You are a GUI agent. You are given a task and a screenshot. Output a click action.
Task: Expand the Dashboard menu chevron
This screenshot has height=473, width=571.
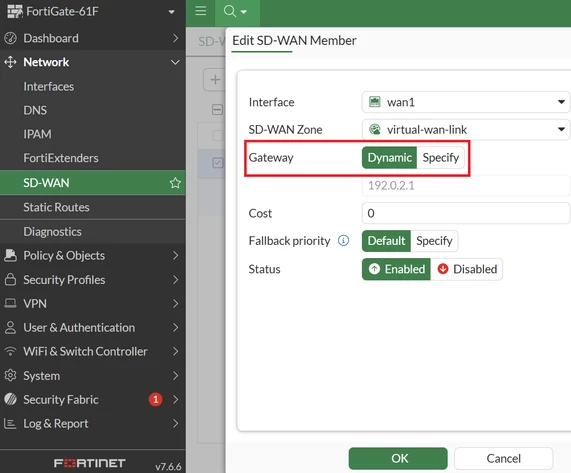(175, 38)
